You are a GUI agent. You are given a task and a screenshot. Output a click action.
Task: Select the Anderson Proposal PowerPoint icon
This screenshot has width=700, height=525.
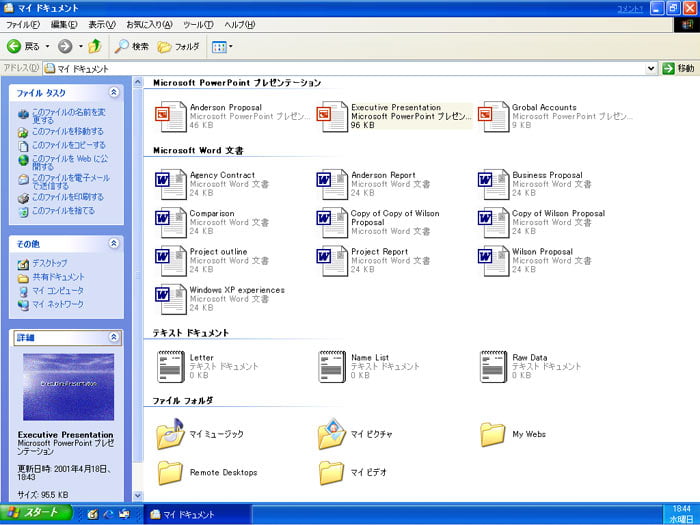pyautogui.click(x=170, y=116)
